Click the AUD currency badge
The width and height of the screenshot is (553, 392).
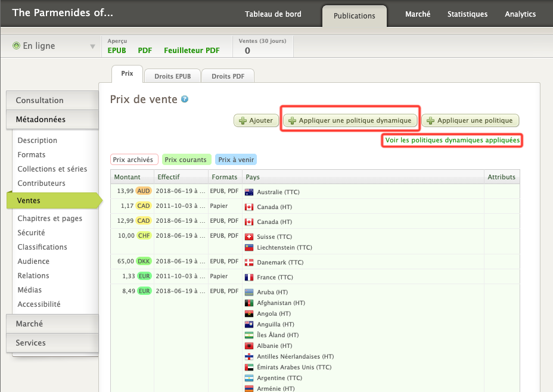click(144, 191)
